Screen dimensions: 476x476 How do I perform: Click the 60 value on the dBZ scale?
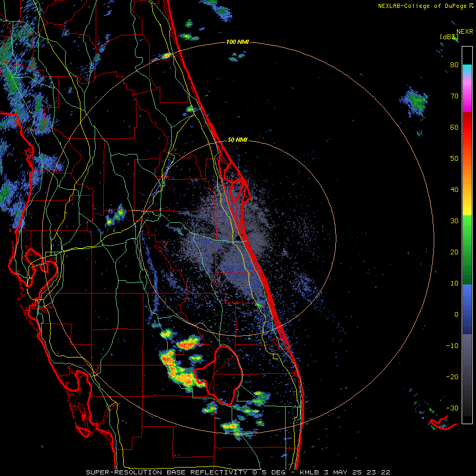(x=454, y=127)
